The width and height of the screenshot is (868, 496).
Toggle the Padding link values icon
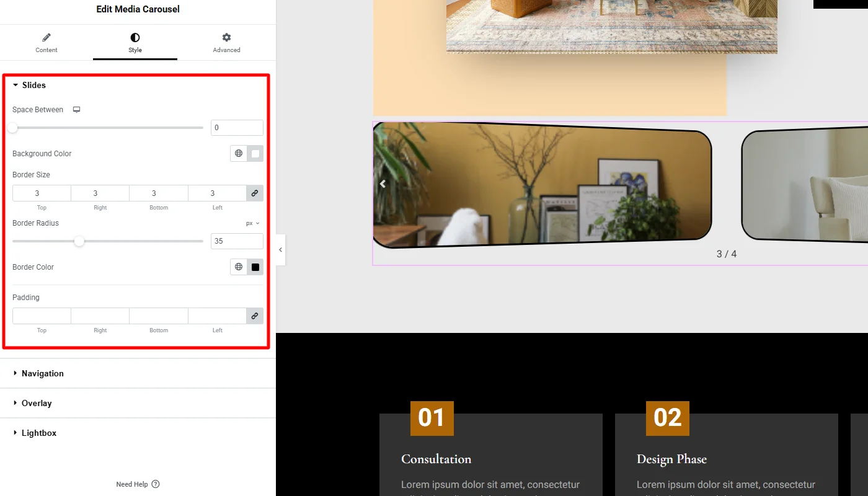point(255,316)
